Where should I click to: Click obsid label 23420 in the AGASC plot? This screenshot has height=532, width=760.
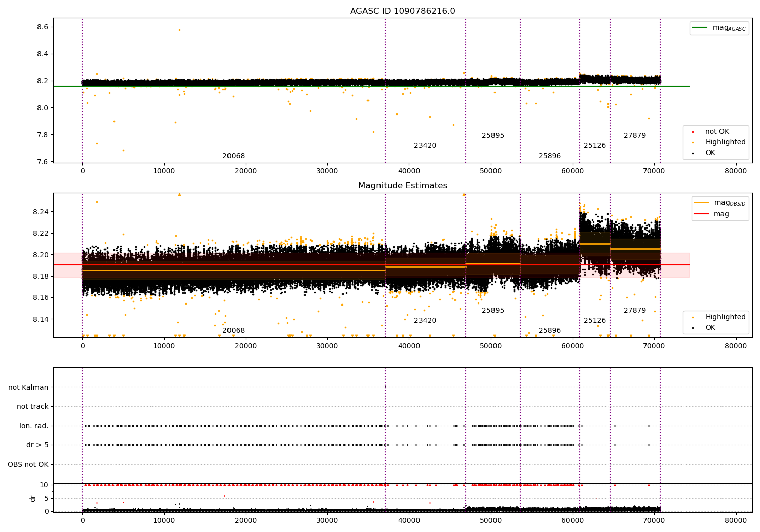[x=425, y=146]
